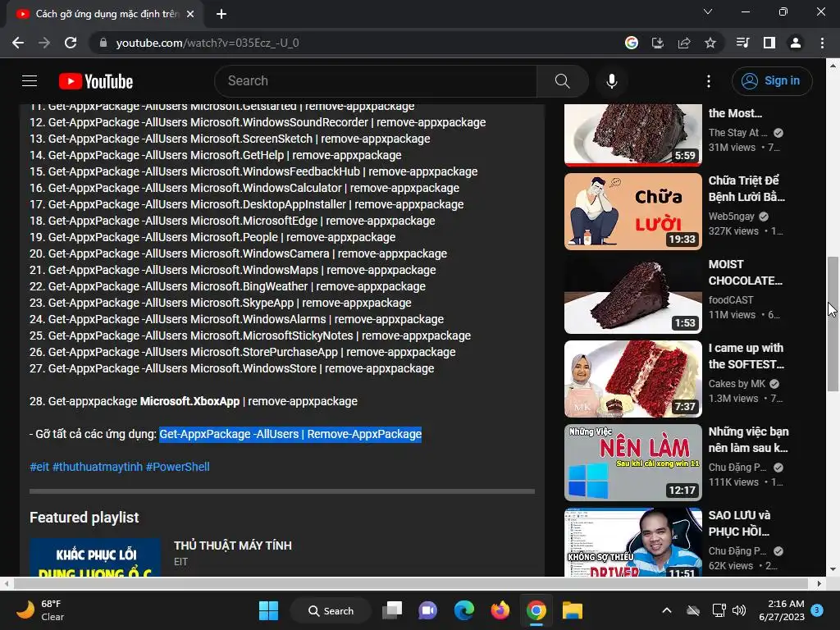
Task: Launch Microsoft Edge from the taskbar
Action: point(464,610)
